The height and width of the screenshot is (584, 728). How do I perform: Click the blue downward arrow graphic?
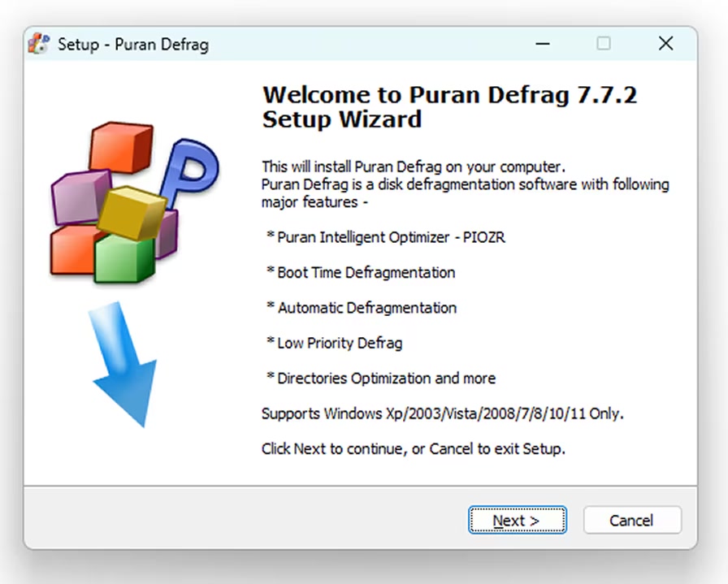click(123, 365)
